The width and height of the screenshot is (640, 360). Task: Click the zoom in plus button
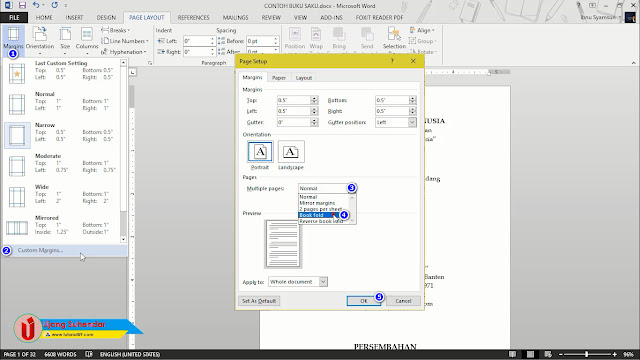point(615,354)
